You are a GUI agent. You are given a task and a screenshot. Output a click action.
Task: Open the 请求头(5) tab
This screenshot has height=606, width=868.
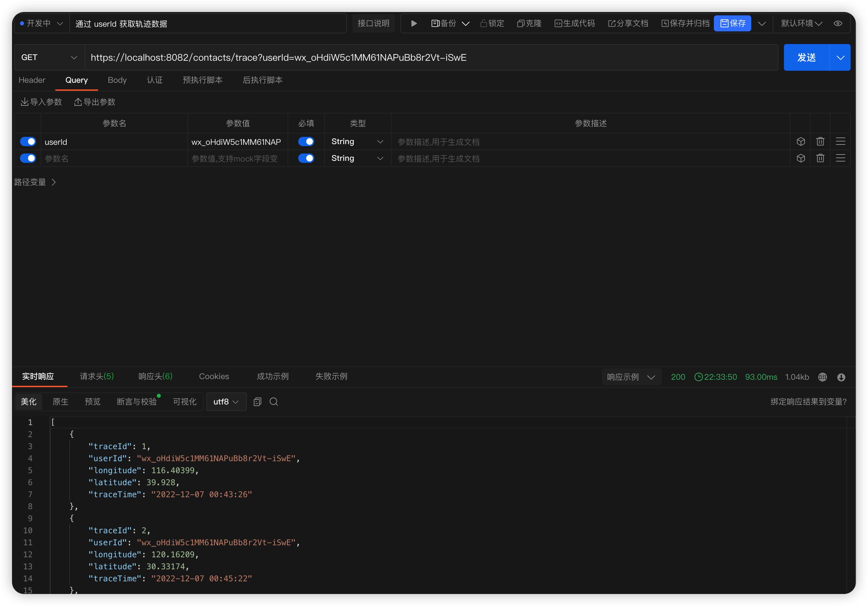97,377
